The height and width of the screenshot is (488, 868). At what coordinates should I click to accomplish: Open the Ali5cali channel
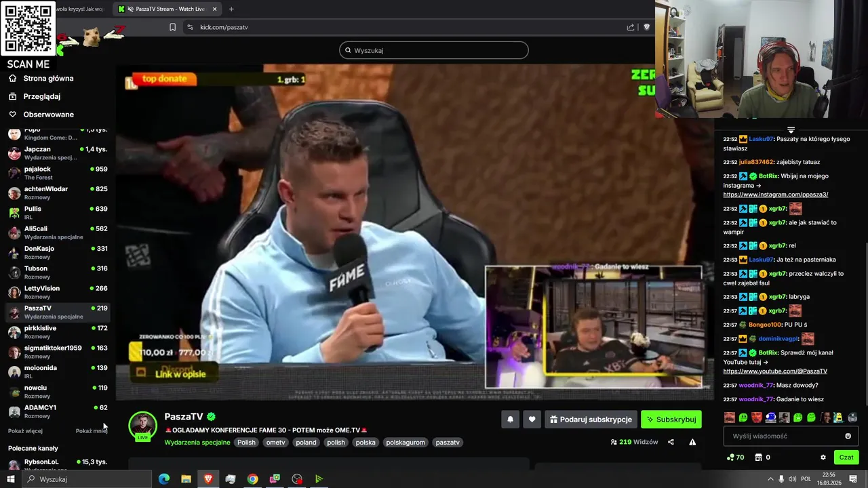point(57,232)
